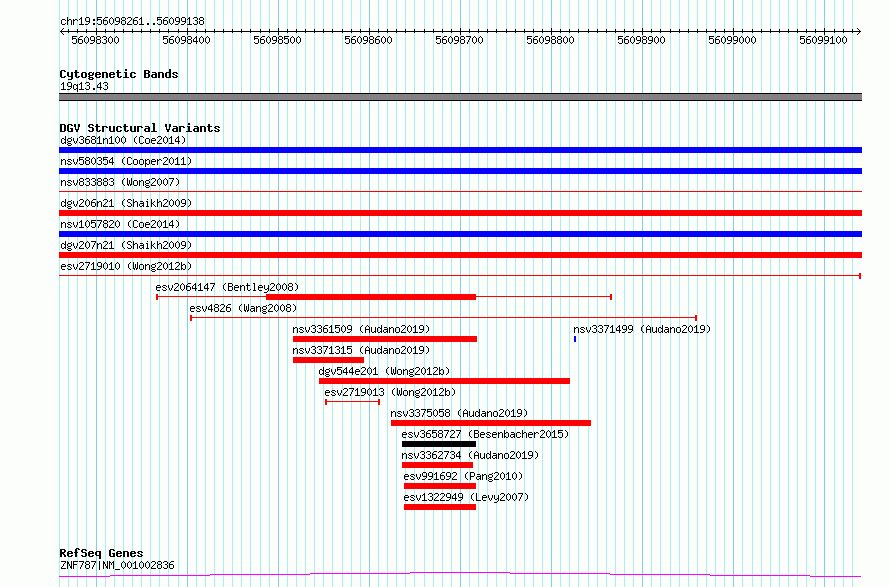Click the 56098500 ruler position
This screenshot has width=890, height=587.
tap(278, 40)
